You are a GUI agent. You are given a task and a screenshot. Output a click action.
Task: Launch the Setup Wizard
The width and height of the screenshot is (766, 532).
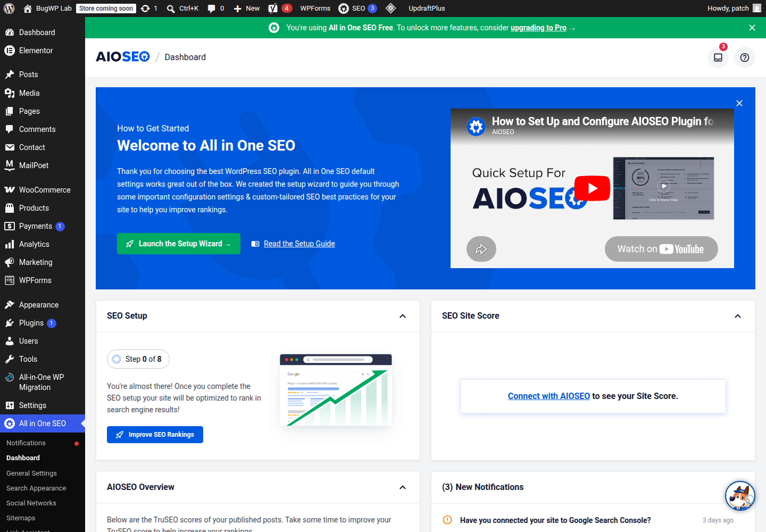pyautogui.click(x=179, y=244)
